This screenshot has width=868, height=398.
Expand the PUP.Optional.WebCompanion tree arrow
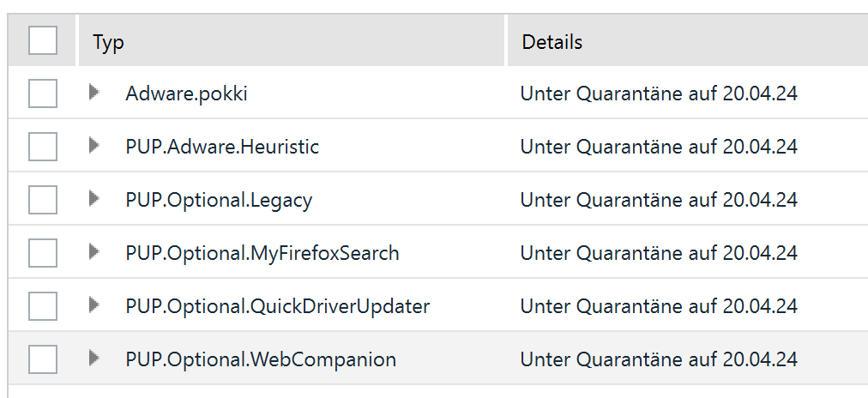pyautogui.click(x=94, y=359)
